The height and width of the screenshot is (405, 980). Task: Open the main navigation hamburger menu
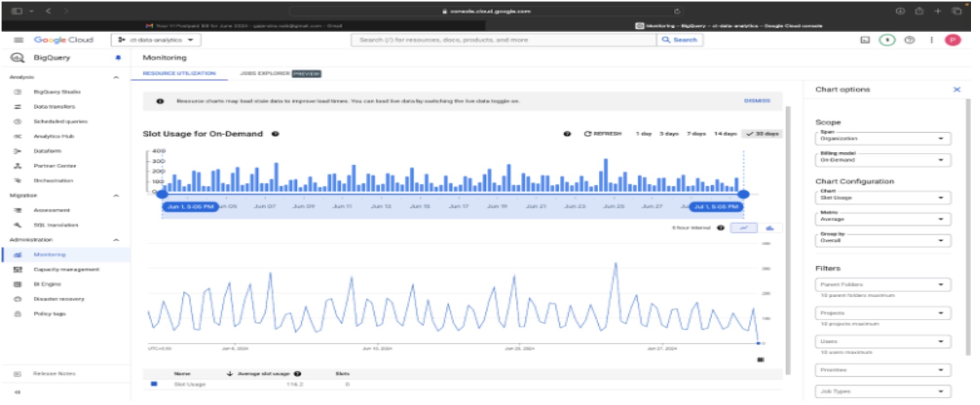point(19,40)
